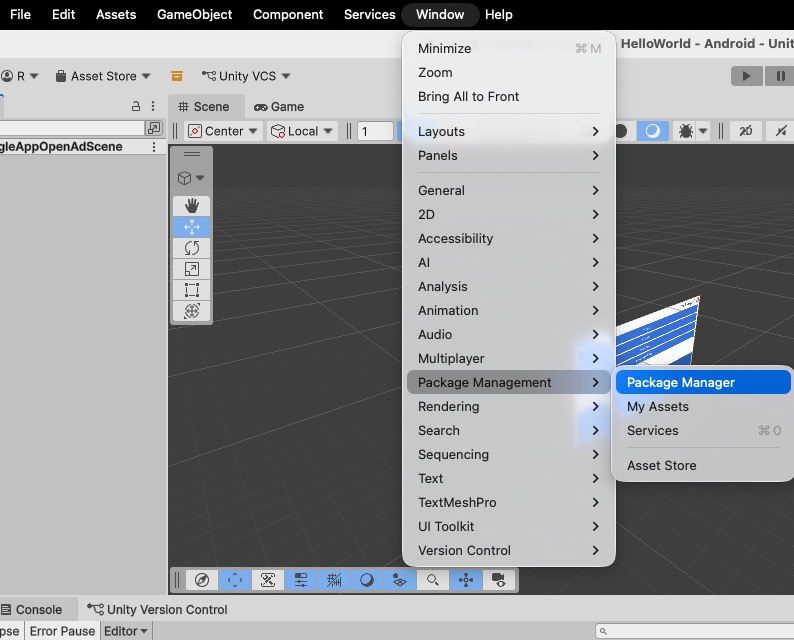Open the UI Toolkit menu entry

508,527
